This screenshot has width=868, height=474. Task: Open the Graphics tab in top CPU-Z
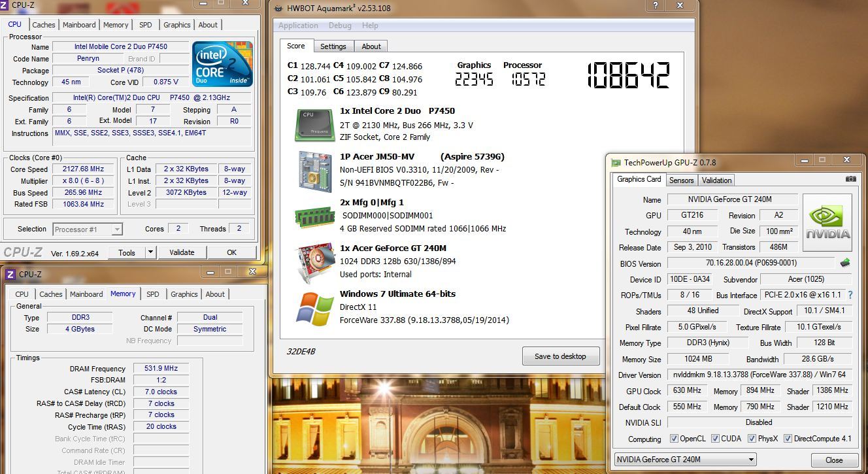click(177, 25)
